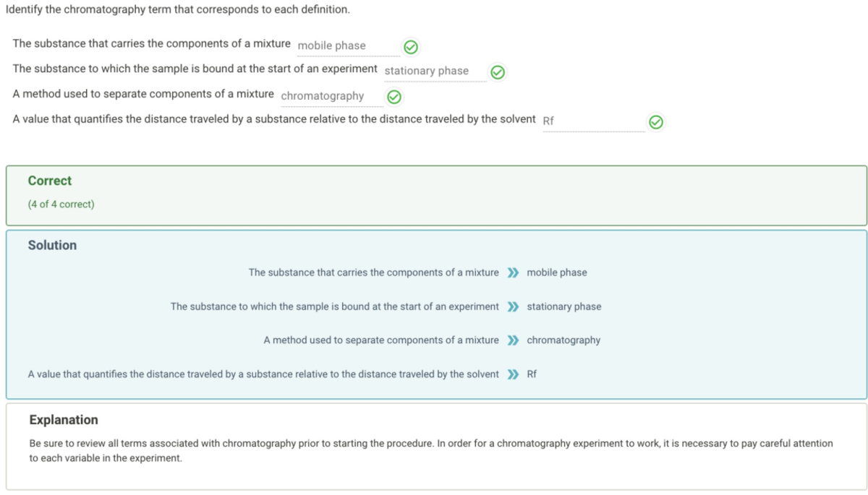868x495 pixels.
Task: Focus the mobile phase answer field
Action: [x=348, y=46]
